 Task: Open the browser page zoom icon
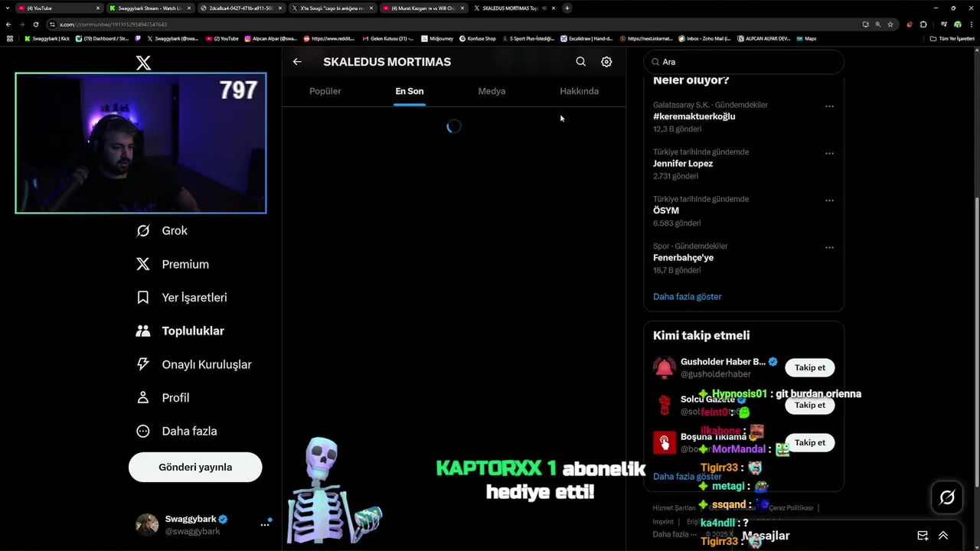pos(877,24)
